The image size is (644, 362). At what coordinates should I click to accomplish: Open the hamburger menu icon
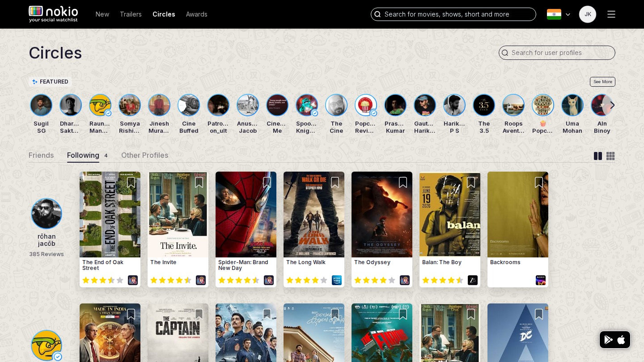coord(611,14)
